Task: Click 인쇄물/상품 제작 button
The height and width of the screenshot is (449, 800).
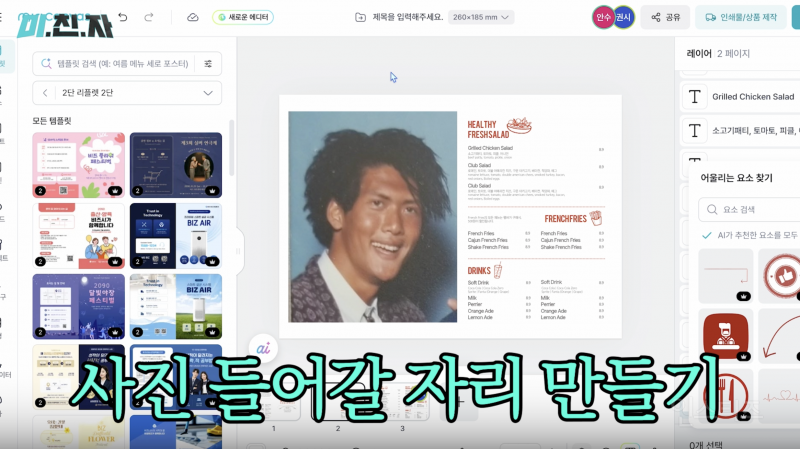Action: pyautogui.click(x=741, y=17)
